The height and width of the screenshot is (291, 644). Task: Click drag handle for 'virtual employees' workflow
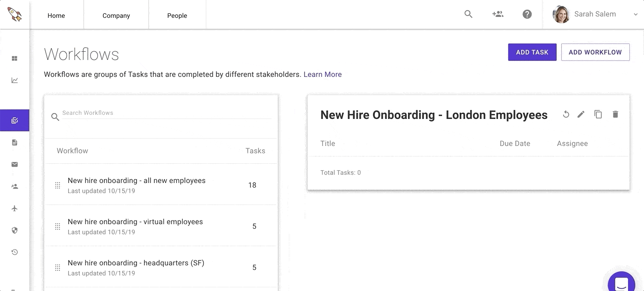tap(58, 226)
